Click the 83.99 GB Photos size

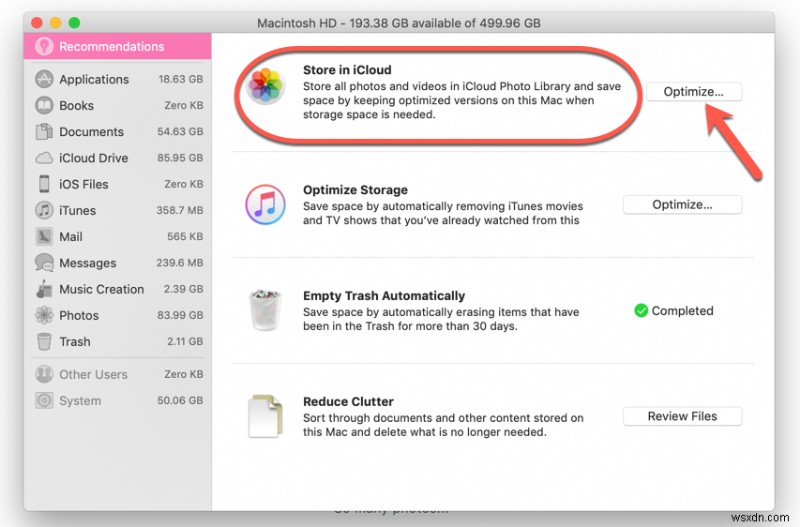click(180, 315)
